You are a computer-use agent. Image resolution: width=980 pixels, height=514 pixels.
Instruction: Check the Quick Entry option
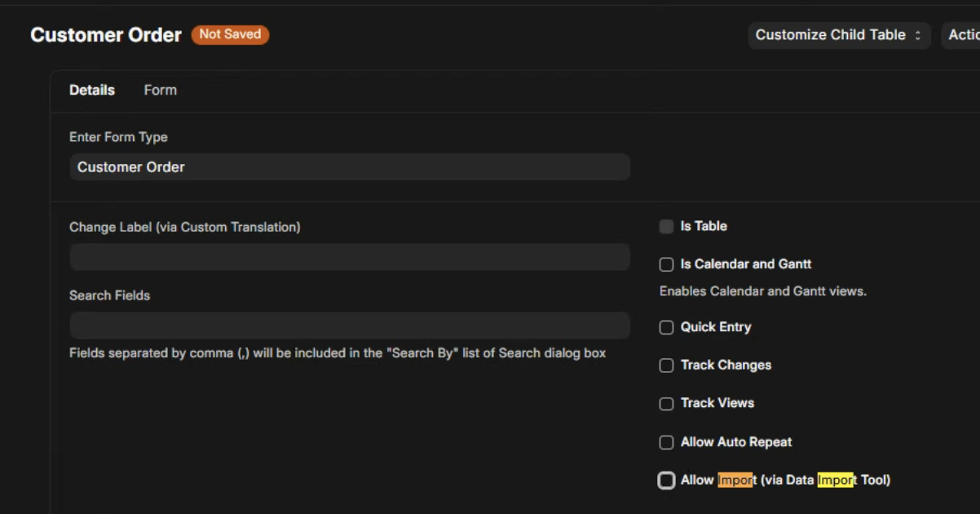point(666,327)
